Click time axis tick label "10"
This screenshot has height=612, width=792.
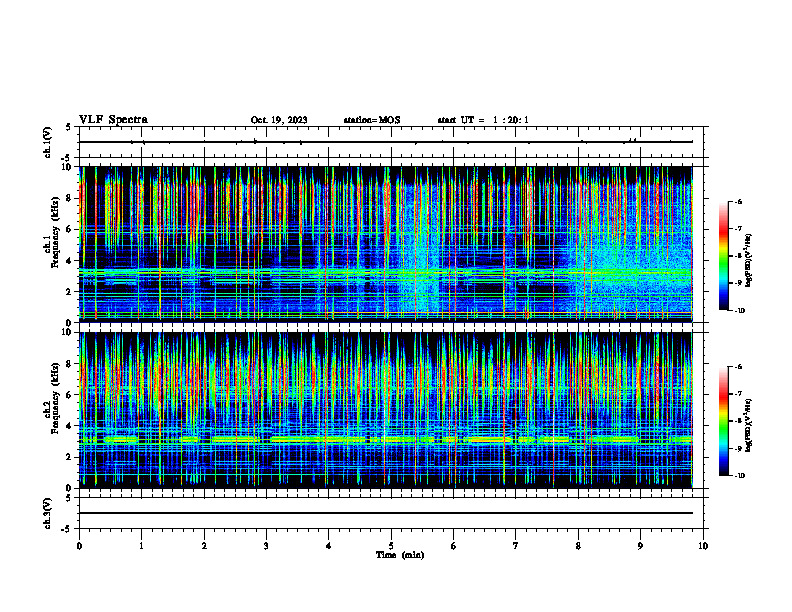(x=703, y=546)
